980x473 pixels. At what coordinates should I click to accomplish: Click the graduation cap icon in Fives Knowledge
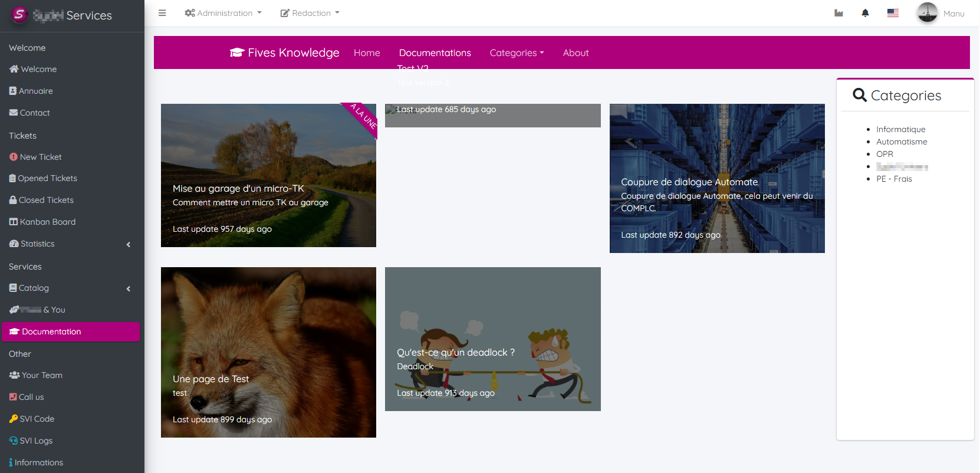(237, 52)
